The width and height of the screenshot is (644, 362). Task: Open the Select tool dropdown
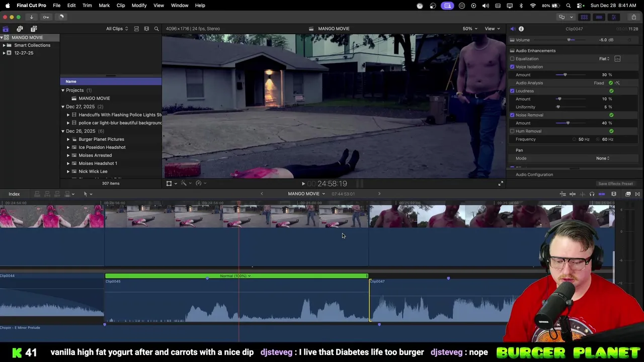pyautogui.click(x=88, y=194)
